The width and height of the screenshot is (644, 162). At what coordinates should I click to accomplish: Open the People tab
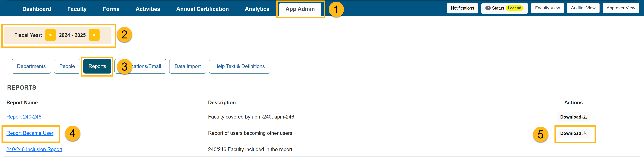tap(67, 66)
